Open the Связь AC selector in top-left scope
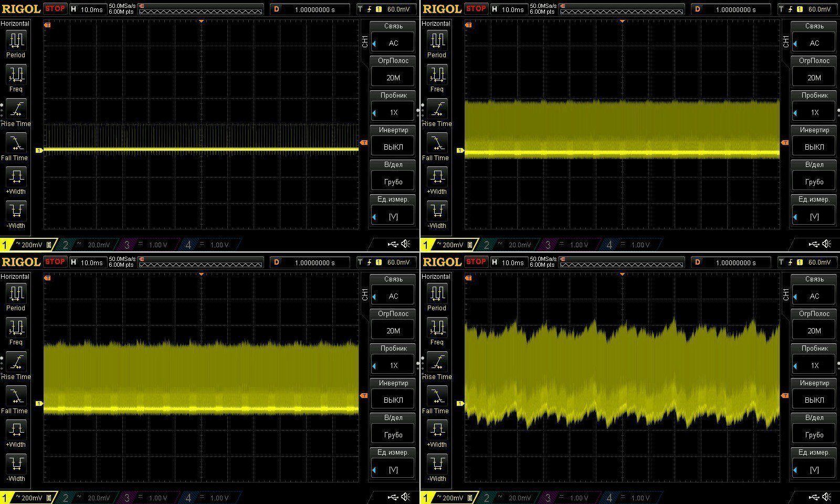The height and width of the screenshot is (504, 840). [393, 43]
